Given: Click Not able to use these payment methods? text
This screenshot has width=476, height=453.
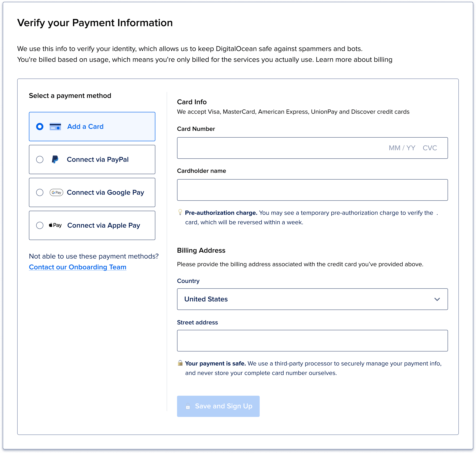Looking at the screenshot, I should coord(94,256).
